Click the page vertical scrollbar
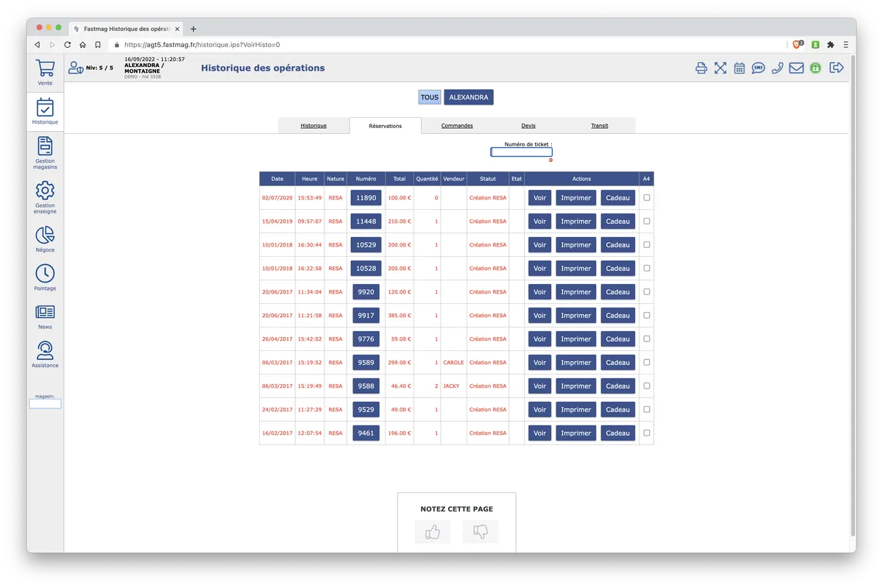Screen dimensions: 883x588 (853, 294)
